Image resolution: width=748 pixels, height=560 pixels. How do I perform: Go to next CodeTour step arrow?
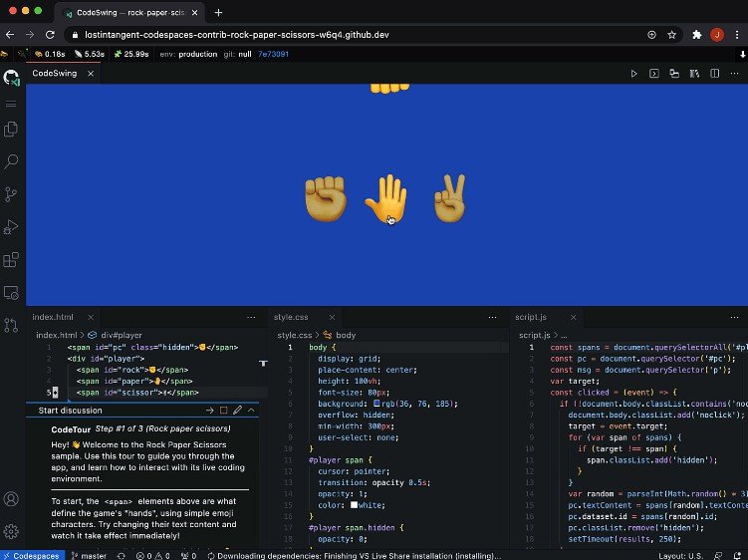click(x=209, y=411)
